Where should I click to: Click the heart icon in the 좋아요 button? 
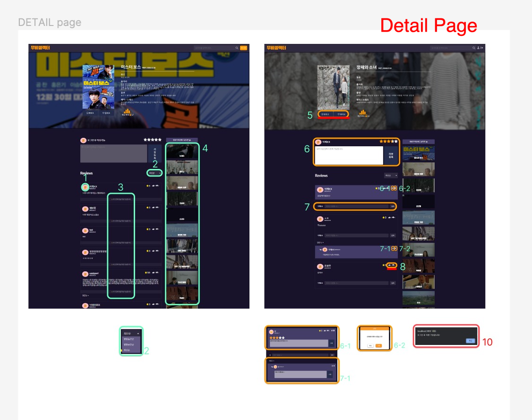(x=339, y=114)
